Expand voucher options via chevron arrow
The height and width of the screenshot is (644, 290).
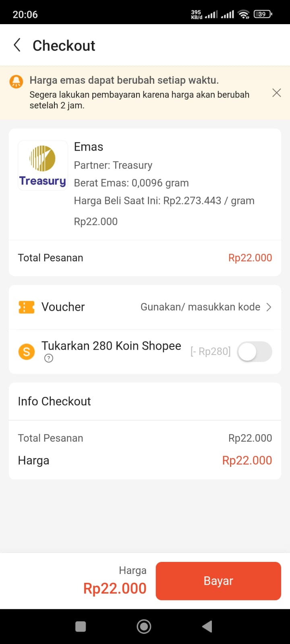point(269,307)
